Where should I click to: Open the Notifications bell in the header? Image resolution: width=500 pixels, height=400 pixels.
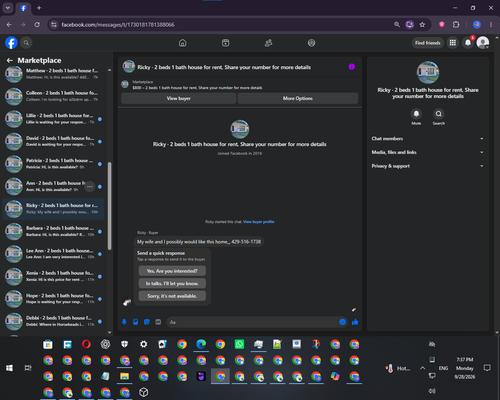pyautogui.click(x=468, y=43)
